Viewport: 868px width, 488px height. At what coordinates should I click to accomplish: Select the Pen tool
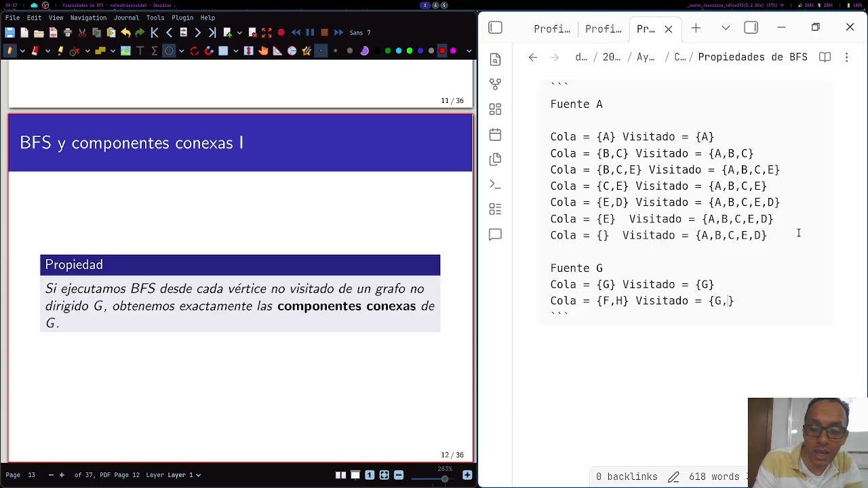tap(9, 51)
